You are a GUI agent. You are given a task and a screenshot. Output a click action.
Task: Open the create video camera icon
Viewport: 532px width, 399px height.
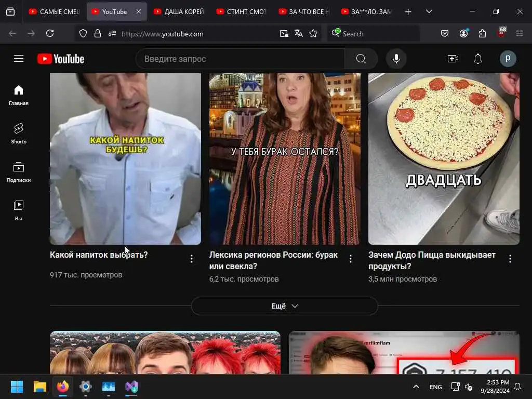453,59
